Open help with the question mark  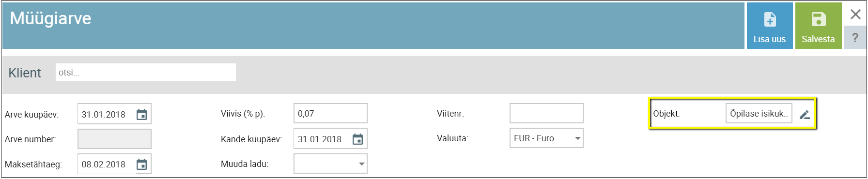click(855, 38)
